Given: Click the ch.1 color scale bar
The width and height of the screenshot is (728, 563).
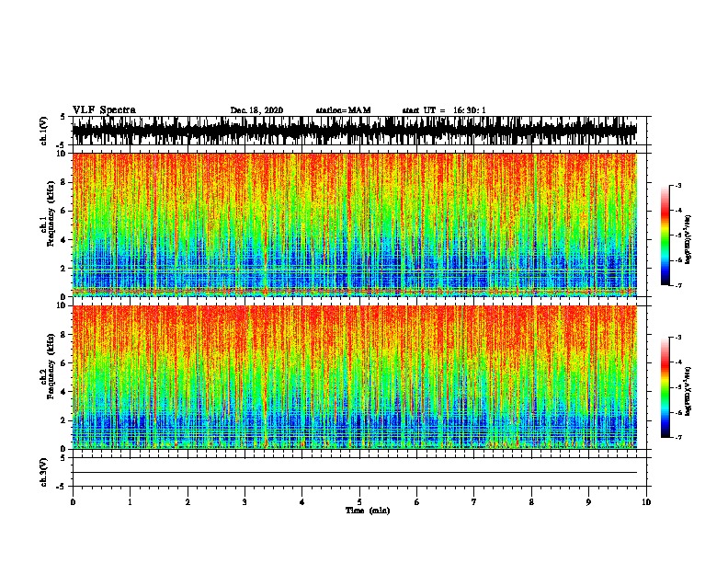Looking at the screenshot, I should (665, 236).
